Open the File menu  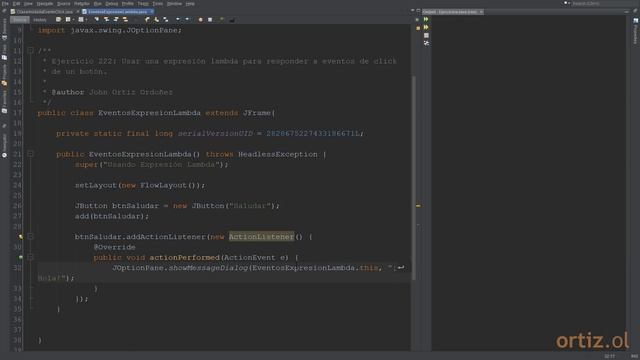[x=5, y=4]
